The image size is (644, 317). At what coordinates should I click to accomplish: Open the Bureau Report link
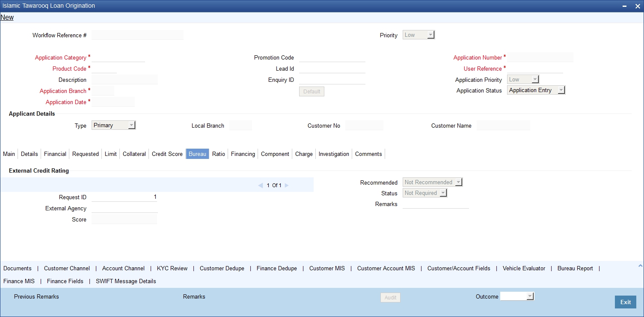[x=575, y=269]
